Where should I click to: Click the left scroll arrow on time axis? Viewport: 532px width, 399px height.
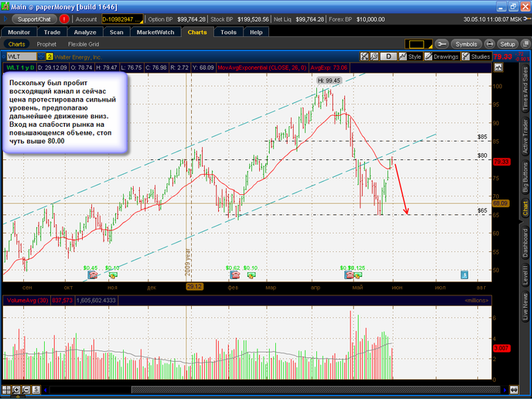(46, 390)
